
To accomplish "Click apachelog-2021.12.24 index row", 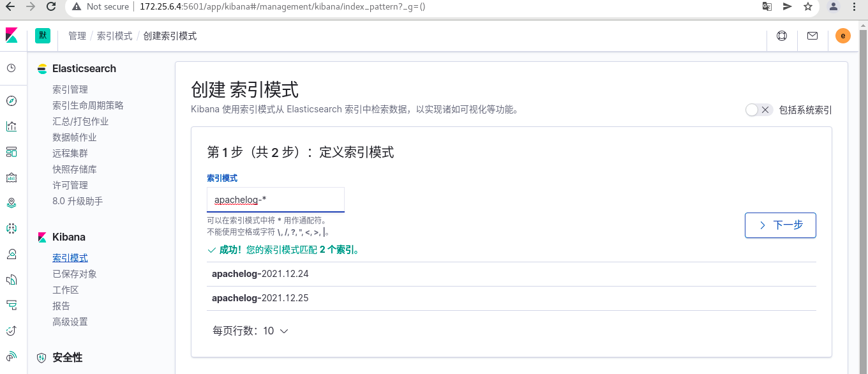I will pyautogui.click(x=511, y=274).
